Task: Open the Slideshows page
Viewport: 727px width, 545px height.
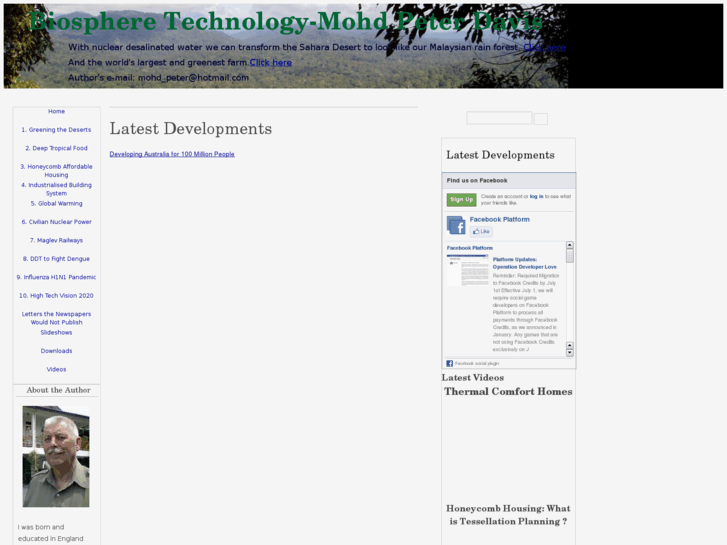Action: coord(57,333)
